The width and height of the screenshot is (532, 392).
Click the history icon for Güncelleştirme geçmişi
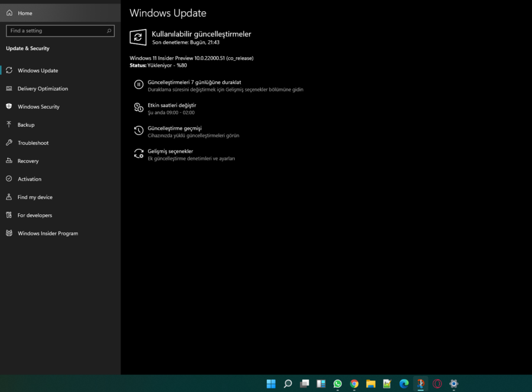(138, 131)
